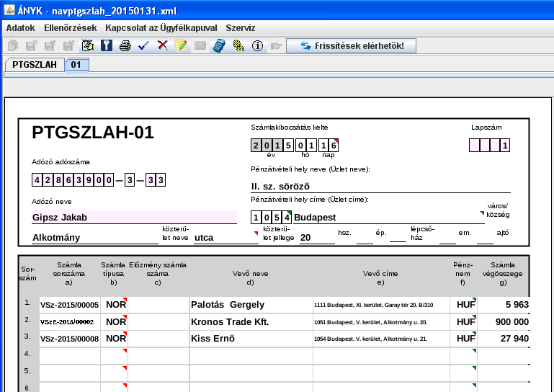
Task: Open currency HUF in Palotás Gergely row
Action: [463, 305]
